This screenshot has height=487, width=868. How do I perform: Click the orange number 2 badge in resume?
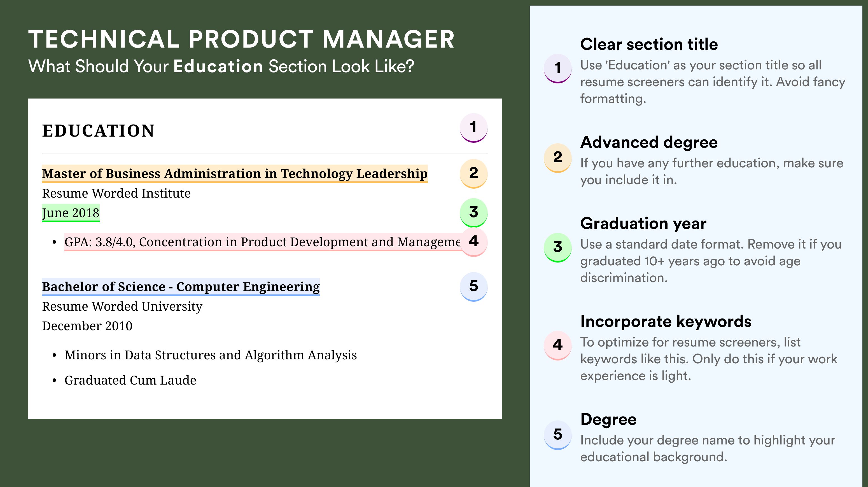coord(473,174)
